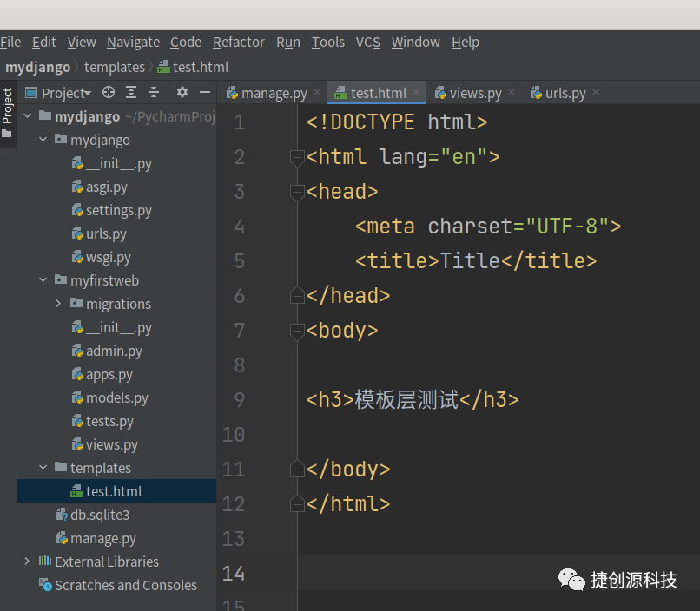The height and width of the screenshot is (611, 700).
Task: Toggle the vertical Project side tab
Action: click(7, 114)
